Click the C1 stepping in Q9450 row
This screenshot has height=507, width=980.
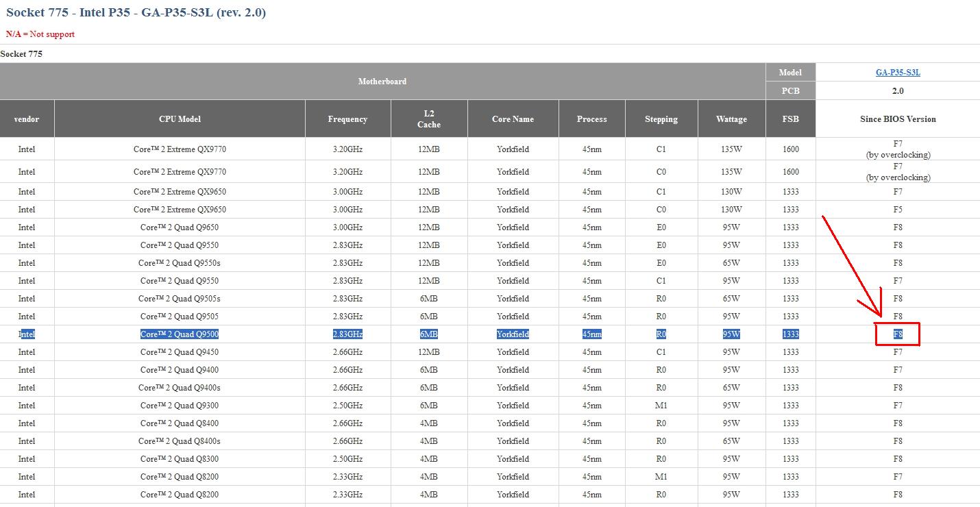coord(661,352)
